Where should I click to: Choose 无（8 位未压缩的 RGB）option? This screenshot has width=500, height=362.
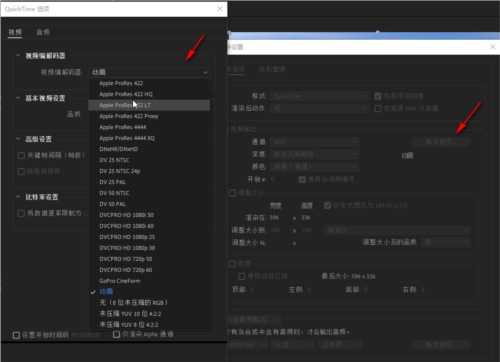point(149,303)
